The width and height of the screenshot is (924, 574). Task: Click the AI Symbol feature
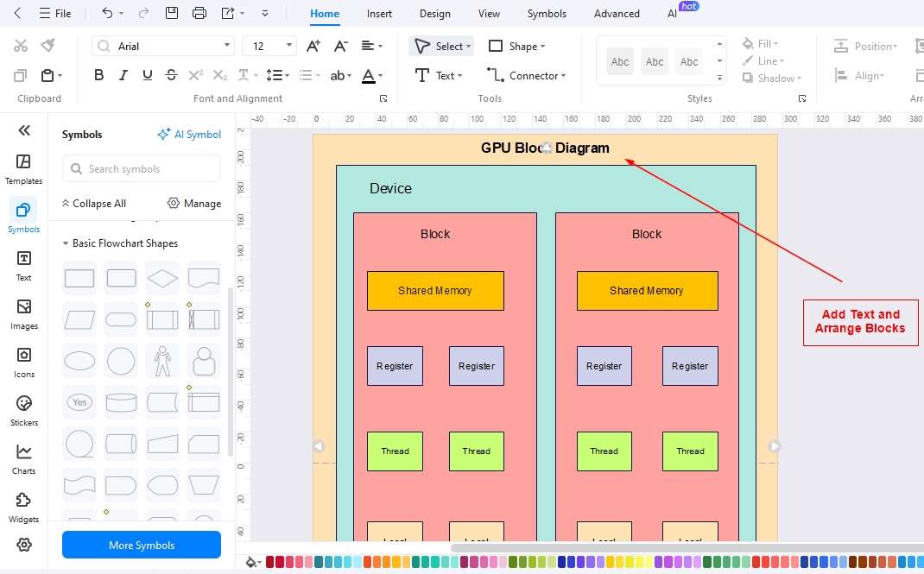(189, 134)
